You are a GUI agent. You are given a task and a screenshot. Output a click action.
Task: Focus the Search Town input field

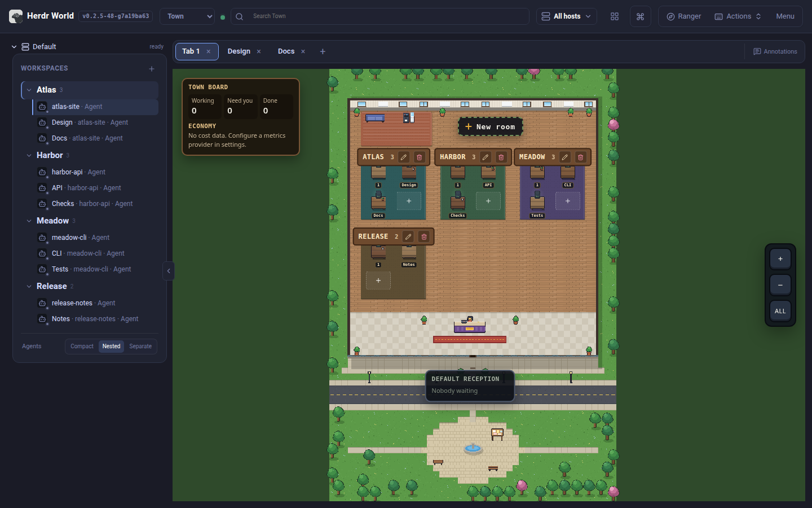[380, 16]
